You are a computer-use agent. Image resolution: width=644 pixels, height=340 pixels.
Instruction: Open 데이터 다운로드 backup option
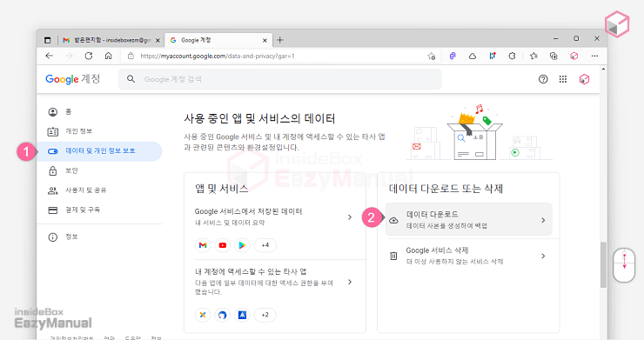click(468, 219)
